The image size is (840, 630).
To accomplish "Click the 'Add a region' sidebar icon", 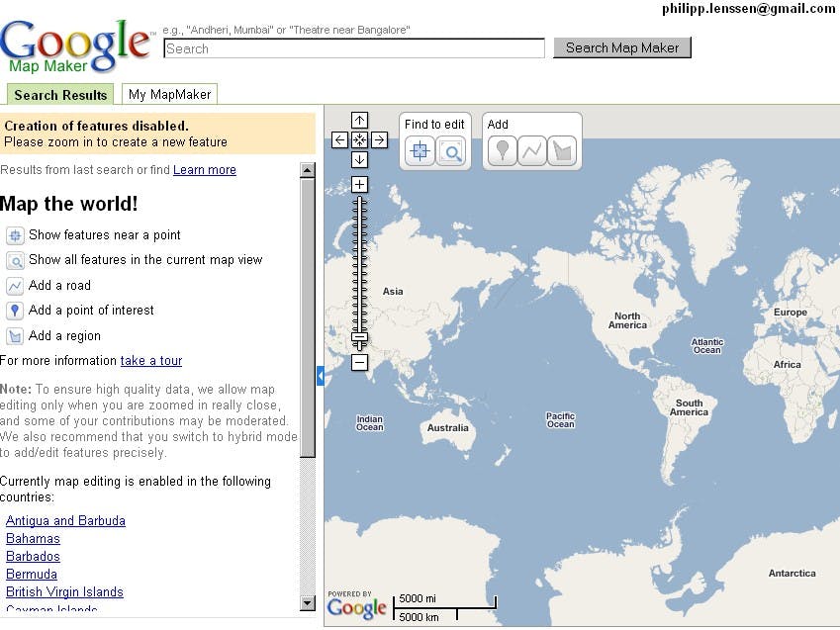I will pos(15,336).
